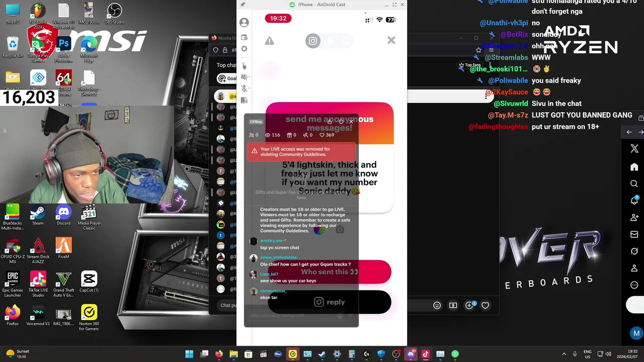Open X search from right sidebar
Screen dimensions: 644x362
[x=634, y=184]
